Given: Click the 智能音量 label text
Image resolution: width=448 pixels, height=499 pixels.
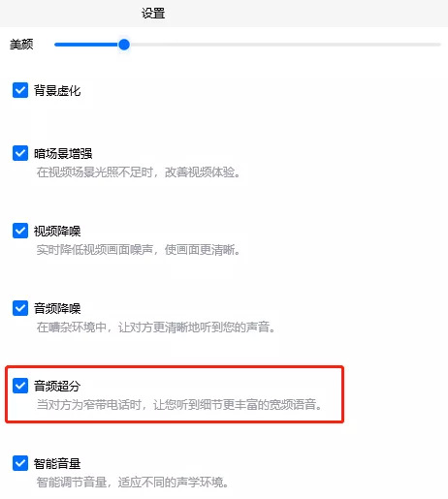Looking at the screenshot, I should tap(57, 464).
